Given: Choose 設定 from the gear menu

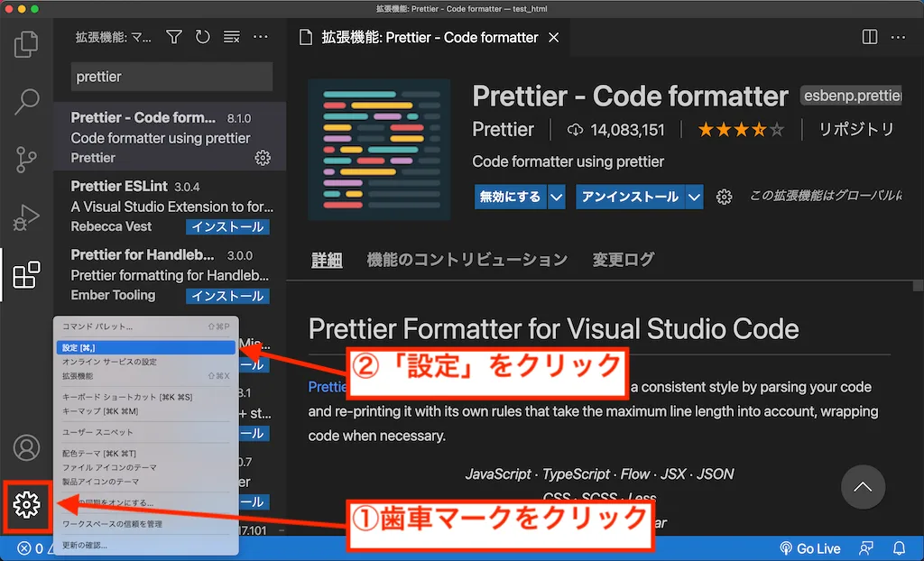Looking at the screenshot, I should (x=145, y=347).
